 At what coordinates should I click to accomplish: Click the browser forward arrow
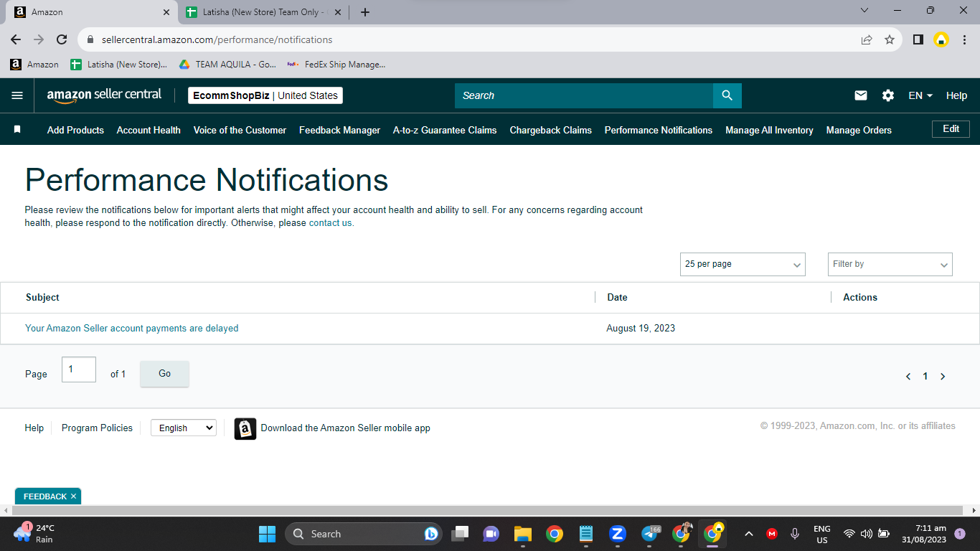[39, 40]
